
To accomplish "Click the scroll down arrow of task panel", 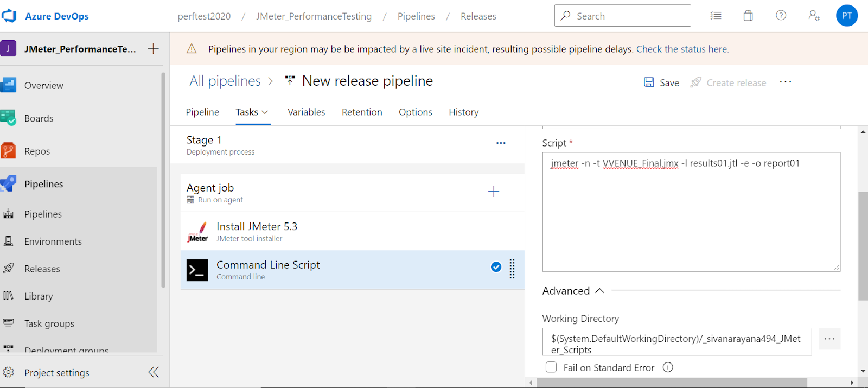I will (863, 372).
